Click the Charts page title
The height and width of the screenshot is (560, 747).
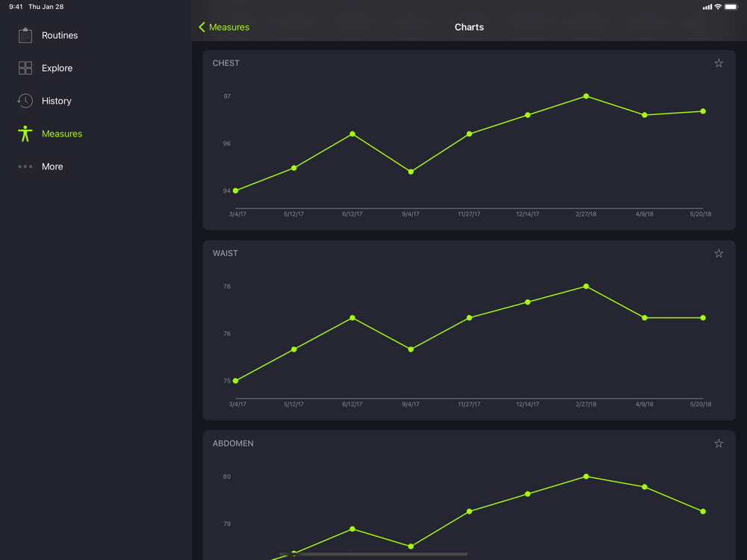click(x=469, y=27)
